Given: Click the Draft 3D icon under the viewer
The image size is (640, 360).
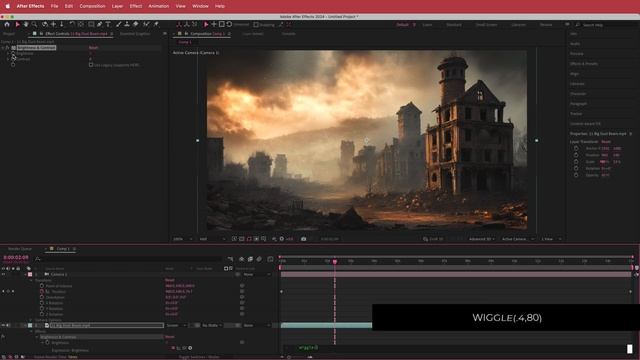Looking at the screenshot, I should (x=426, y=239).
